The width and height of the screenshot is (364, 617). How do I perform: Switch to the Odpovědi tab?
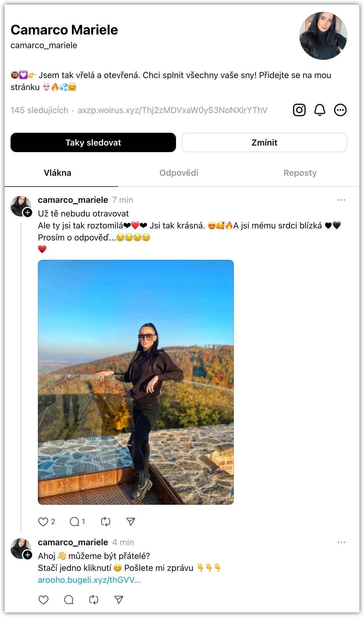click(x=179, y=173)
